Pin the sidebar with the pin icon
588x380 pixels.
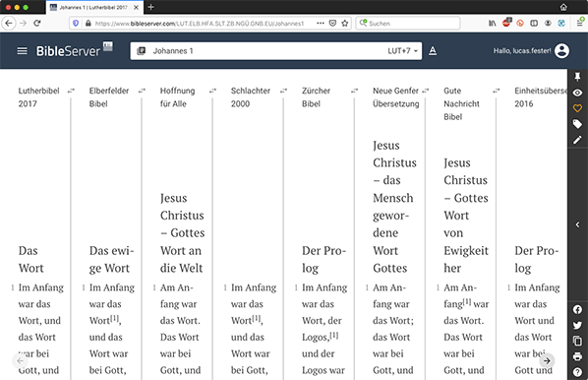click(577, 77)
